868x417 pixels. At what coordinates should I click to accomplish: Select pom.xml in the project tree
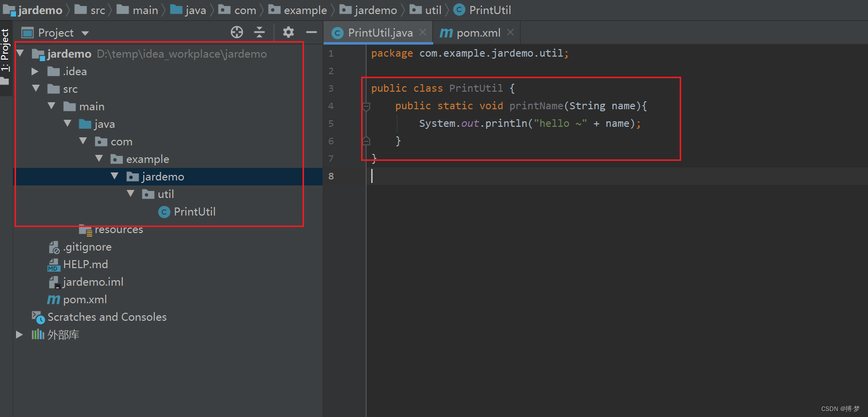(85, 300)
